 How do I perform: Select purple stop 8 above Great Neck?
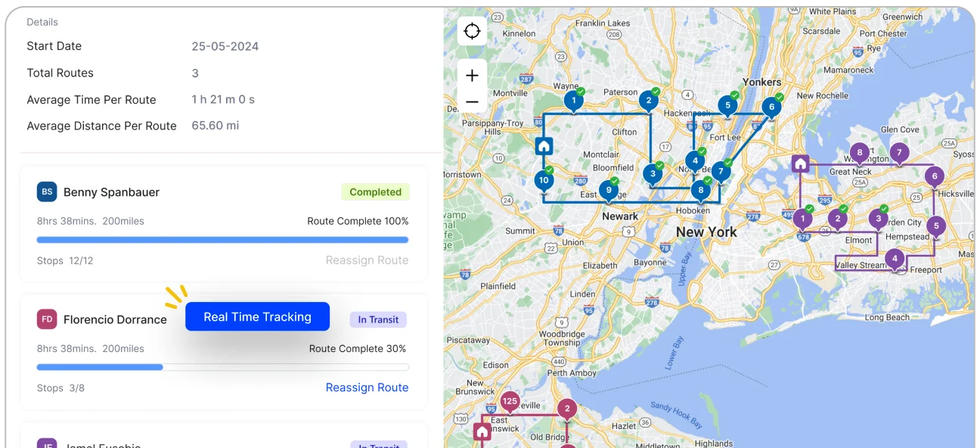click(x=859, y=154)
